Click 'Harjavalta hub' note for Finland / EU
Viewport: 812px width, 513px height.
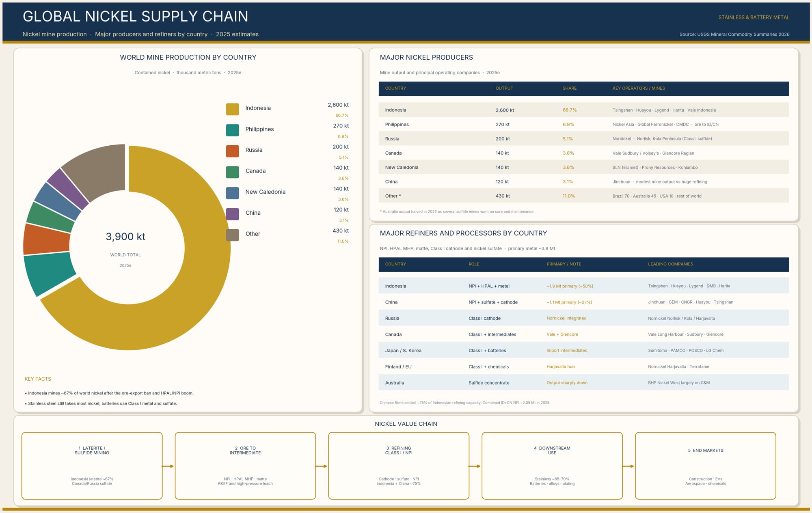560,366
